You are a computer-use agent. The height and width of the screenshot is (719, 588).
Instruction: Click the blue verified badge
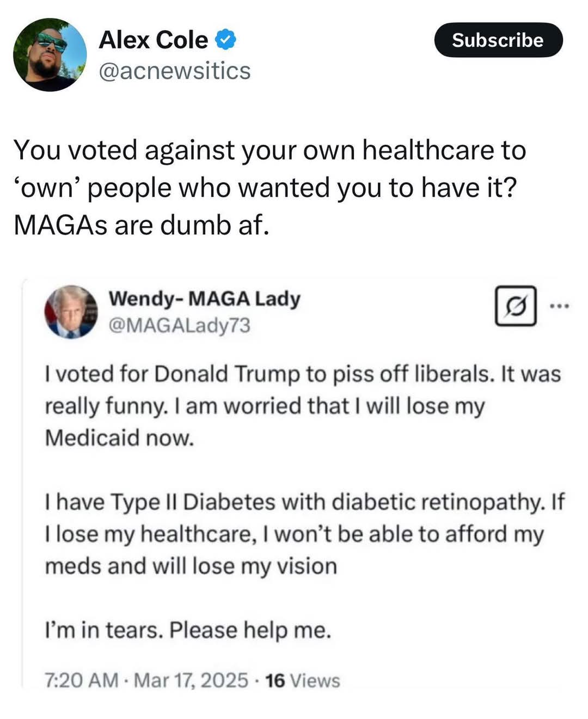(x=226, y=40)
